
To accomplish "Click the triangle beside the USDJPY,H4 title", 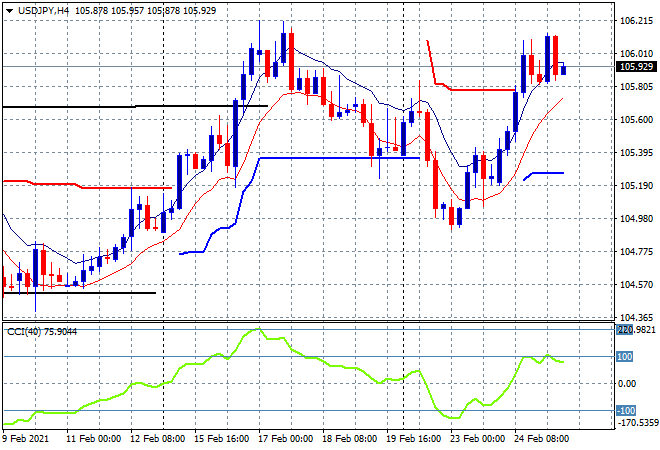I will (x=9, y=11).
